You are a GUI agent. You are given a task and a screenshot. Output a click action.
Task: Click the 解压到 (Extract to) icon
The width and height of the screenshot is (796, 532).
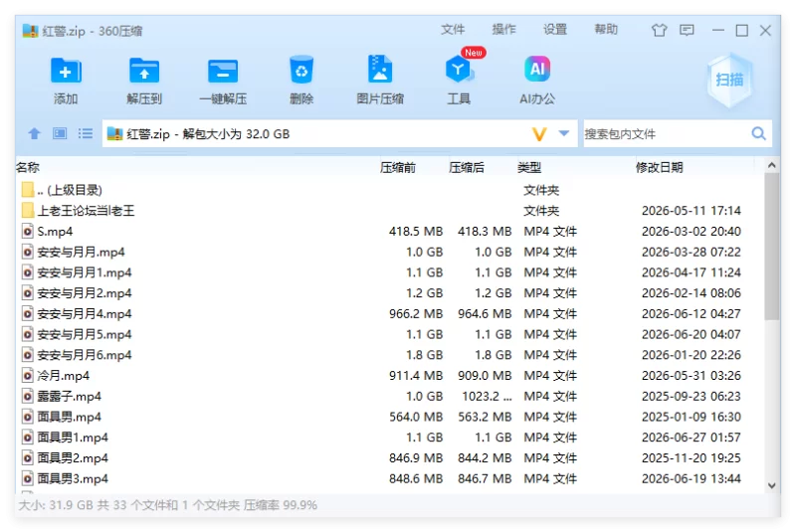144,71
